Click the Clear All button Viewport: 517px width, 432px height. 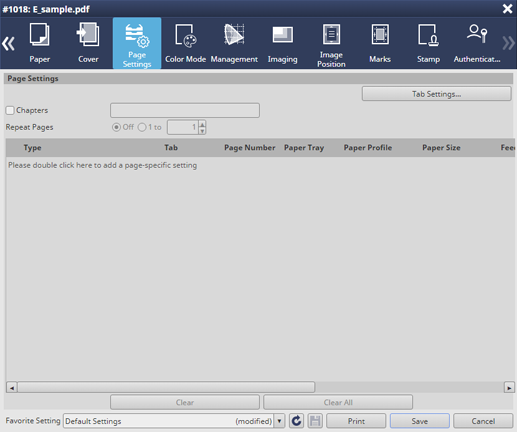[x=338, y=402]
